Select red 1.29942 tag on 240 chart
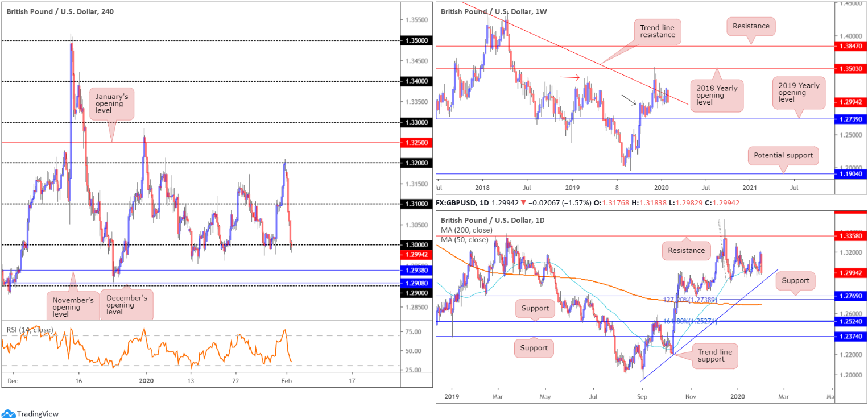The height and width of the screenshot is (419, 868). [x=418, y=254]
